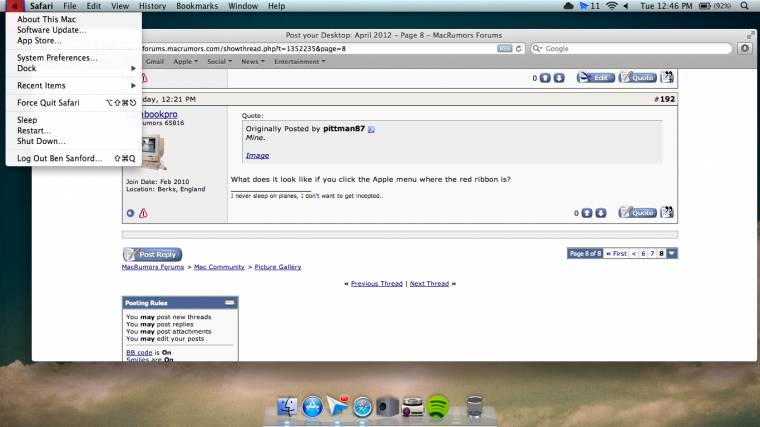The image size is (760, 427).
Task: Open the Wi-Fi status menu
Action: [612, 6]
